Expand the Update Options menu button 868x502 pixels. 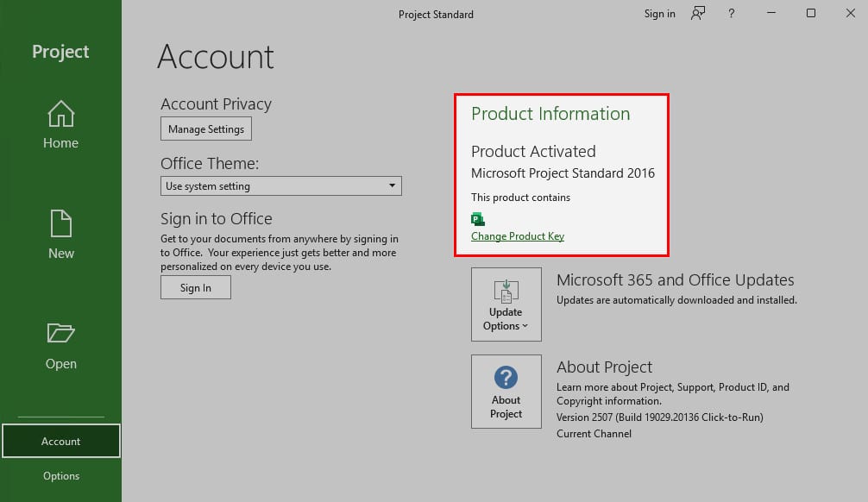click(506, 304)
